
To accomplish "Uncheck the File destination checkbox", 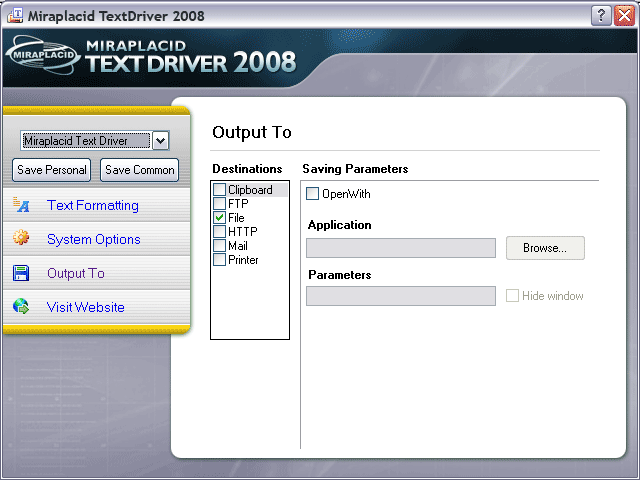I will 220,218.
